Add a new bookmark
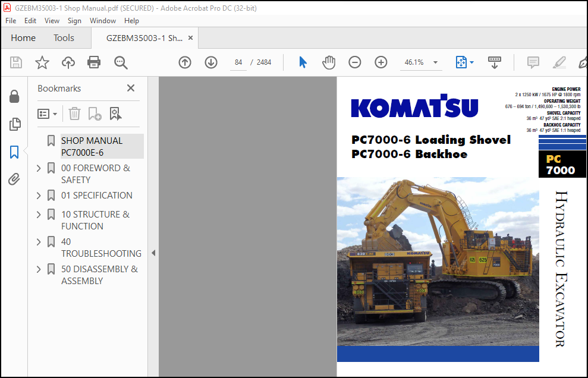The width and height of the screenshot is (588, 378). coord(95,114)
